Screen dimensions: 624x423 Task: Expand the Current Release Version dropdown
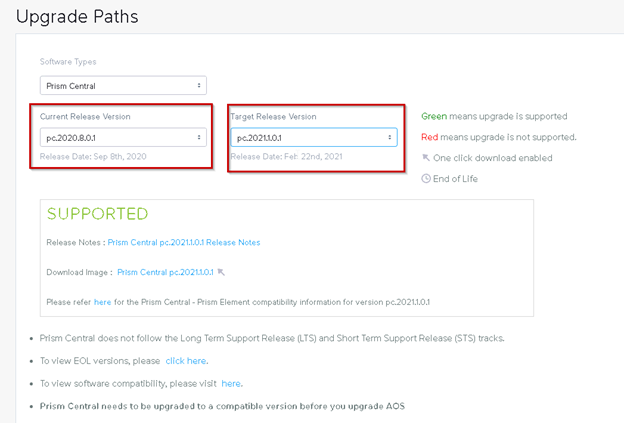[x=123, y=138]
